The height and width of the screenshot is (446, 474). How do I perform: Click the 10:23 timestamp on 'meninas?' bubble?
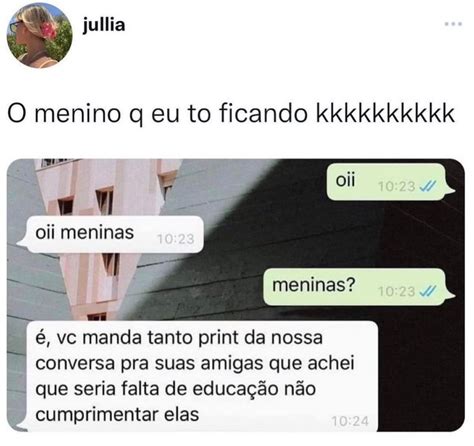pyautogui.click(x=396, y=292)
